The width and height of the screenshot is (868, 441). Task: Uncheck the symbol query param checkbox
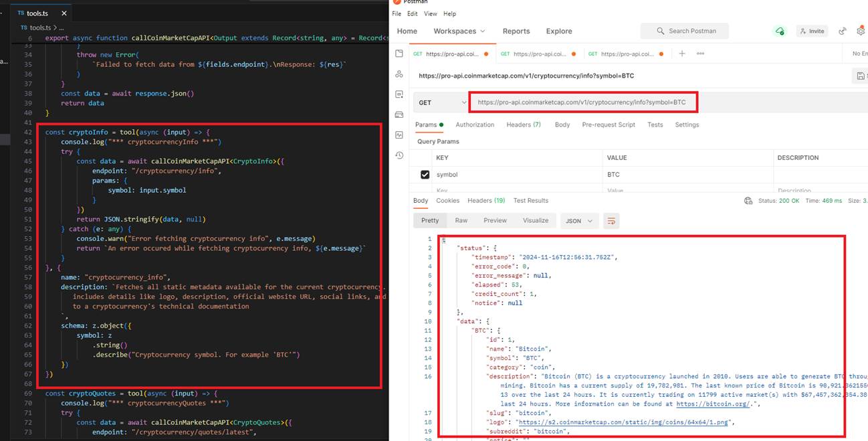coord(425,175)
